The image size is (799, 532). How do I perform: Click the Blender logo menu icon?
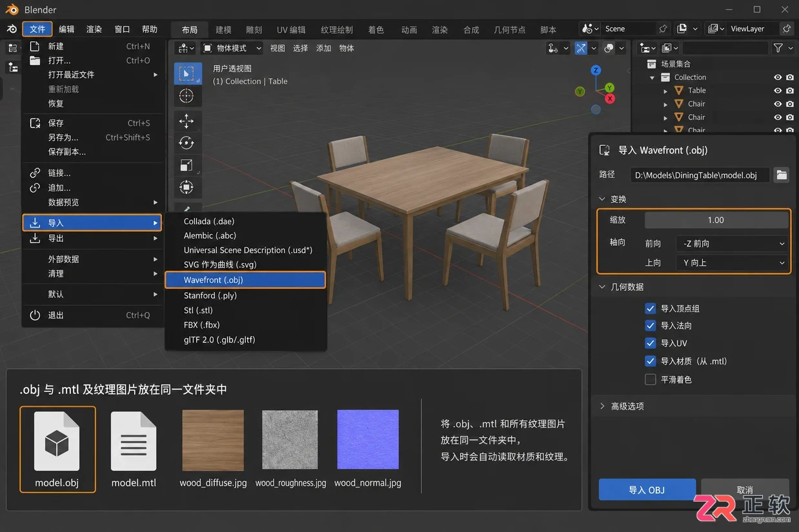point(12,29)
